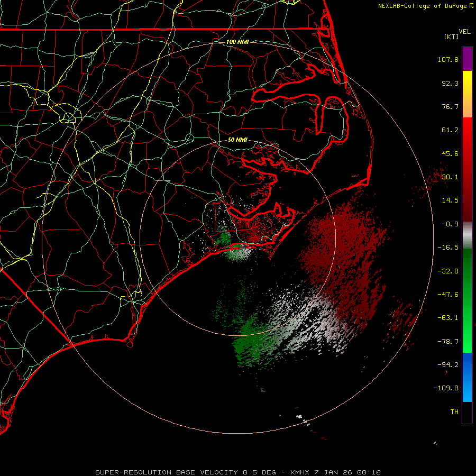Select the 14.5 legend value
Screen dimensions: 476x476
click(x=450, y=200)
